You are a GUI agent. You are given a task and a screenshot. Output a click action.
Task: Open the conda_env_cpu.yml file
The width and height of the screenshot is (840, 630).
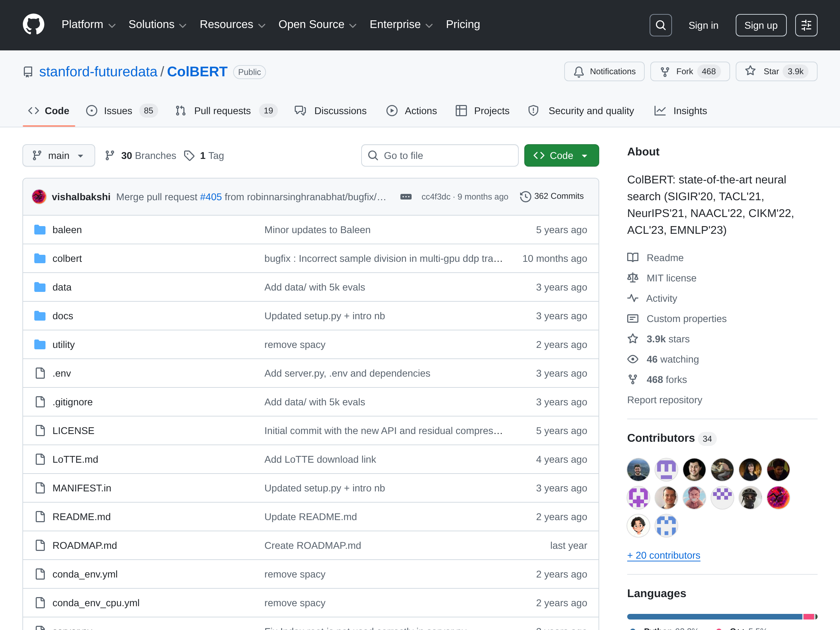coord(96,603)
